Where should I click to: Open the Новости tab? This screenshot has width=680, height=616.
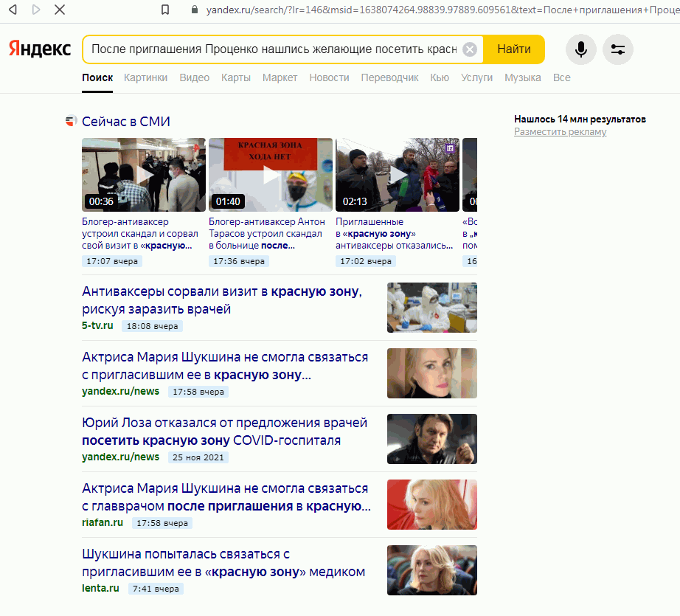pyautogui.click(x=329, y=77)
